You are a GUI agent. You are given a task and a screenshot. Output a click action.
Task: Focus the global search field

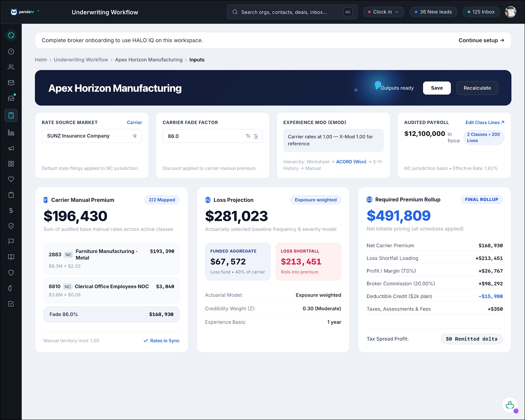point(292,12)
